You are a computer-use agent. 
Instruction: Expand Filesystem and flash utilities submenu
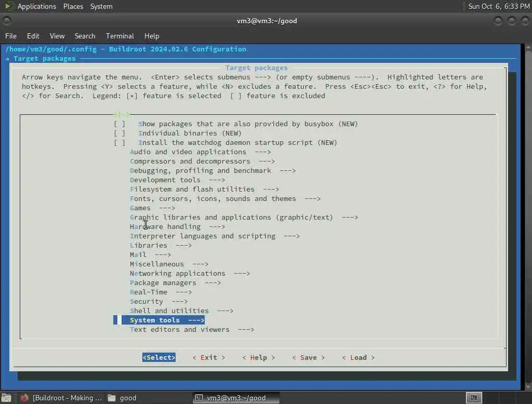204,190
